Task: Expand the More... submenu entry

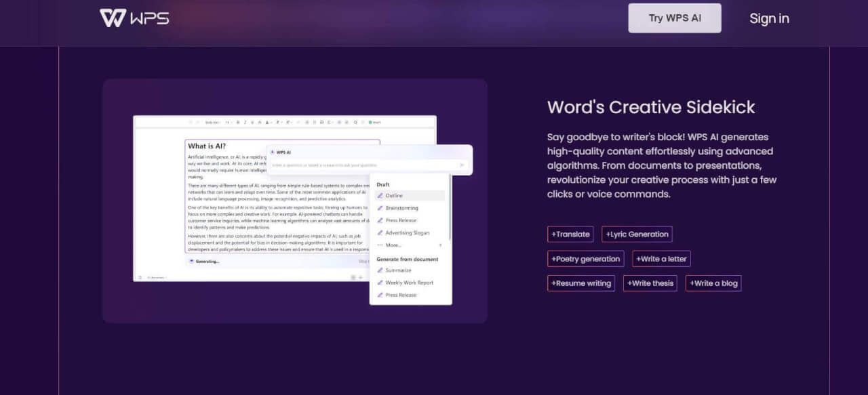Action: click(x=410, y=245)
